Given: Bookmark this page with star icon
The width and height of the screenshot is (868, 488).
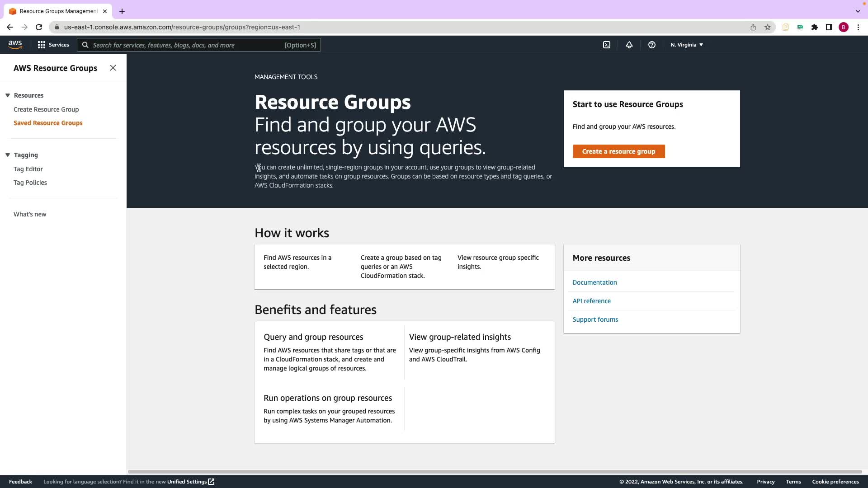Looking at the screenshot, I should pos(768,27).
